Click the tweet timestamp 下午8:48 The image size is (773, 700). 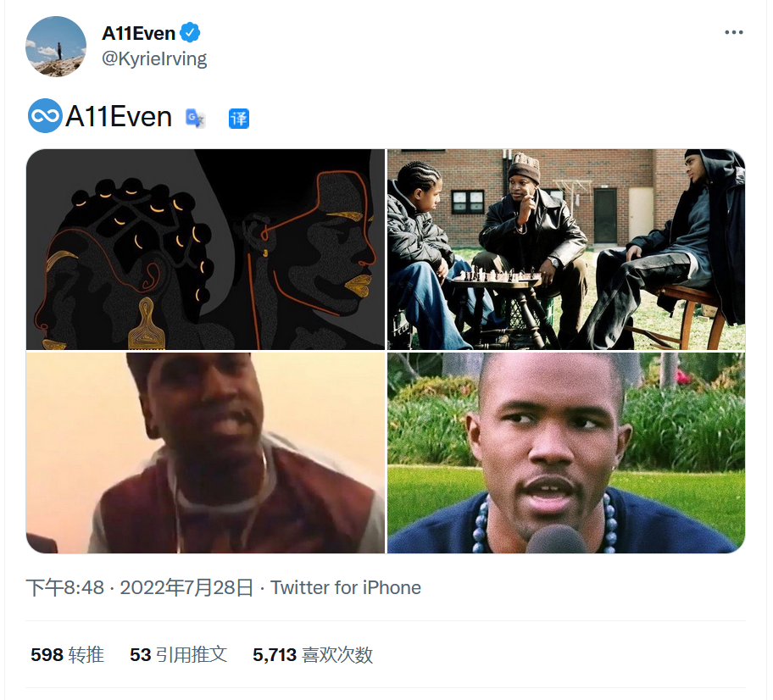[65, 587]
